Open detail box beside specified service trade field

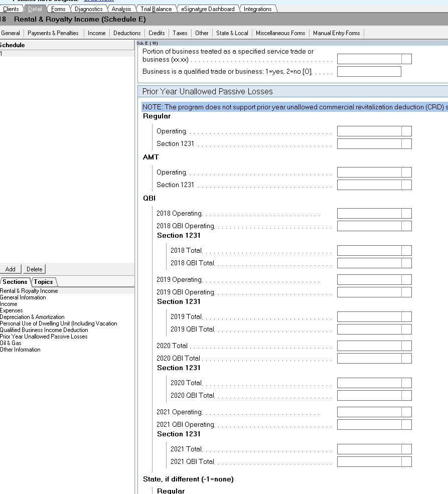coord(407,59)
